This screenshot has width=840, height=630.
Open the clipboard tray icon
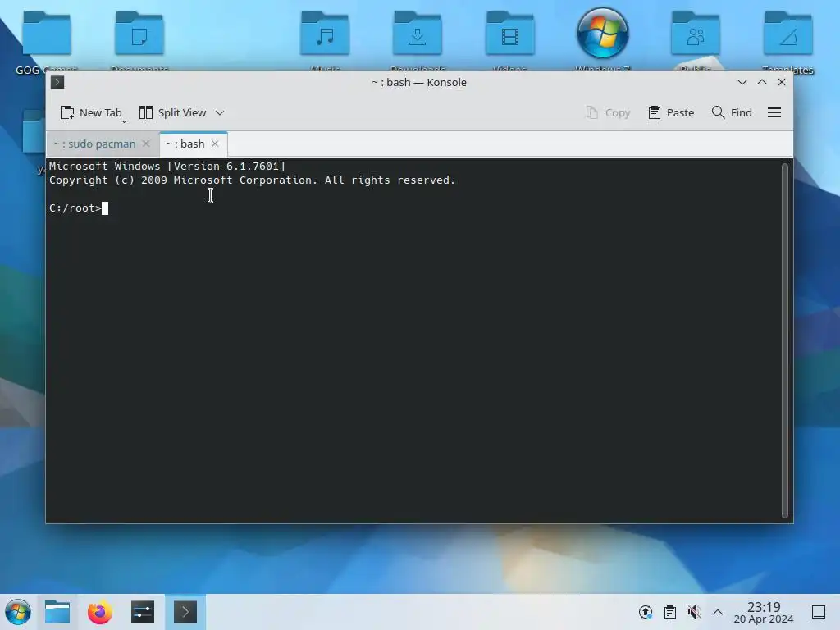pos(670,612)
